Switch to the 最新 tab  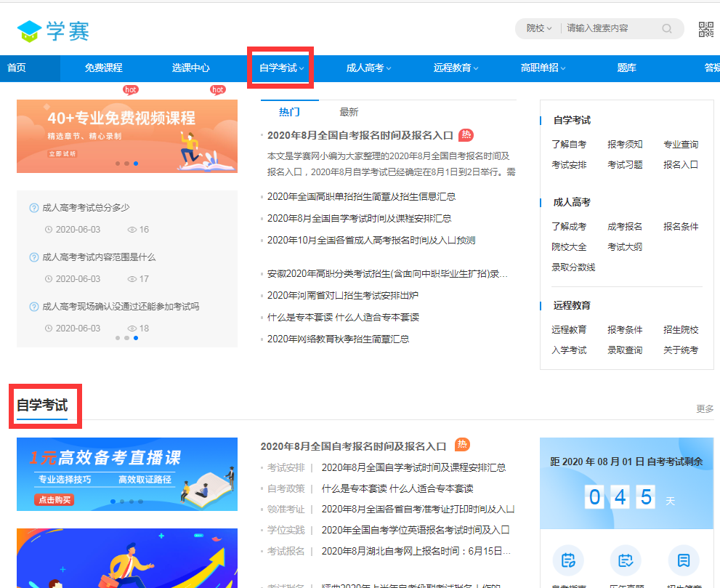click(x=349, y=112)
